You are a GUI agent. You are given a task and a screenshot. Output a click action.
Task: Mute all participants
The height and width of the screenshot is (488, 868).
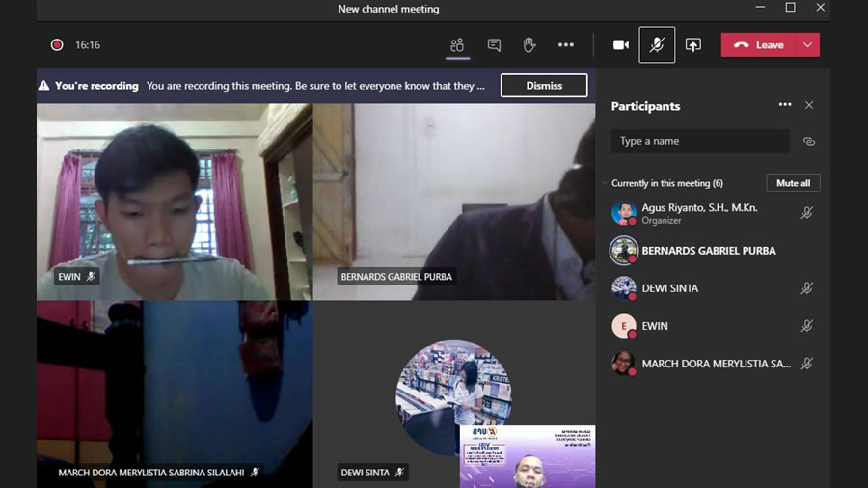coord(793,183)
